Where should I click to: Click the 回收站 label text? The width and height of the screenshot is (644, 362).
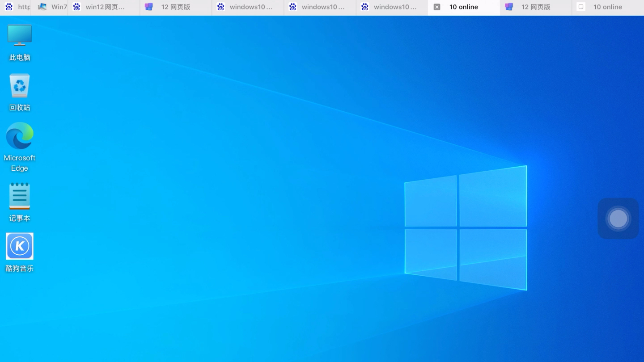point(20,108)
